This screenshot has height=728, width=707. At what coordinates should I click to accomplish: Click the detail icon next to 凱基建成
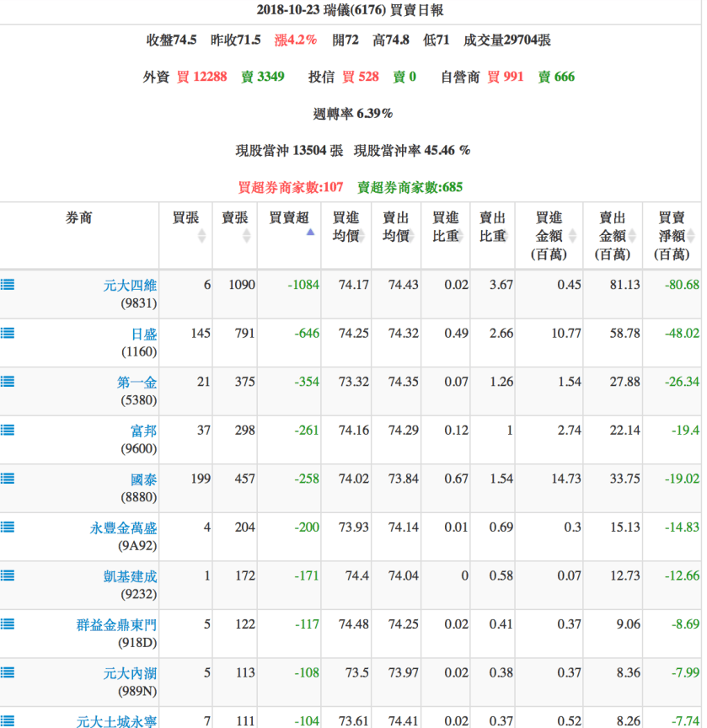(x=7, y=576)
